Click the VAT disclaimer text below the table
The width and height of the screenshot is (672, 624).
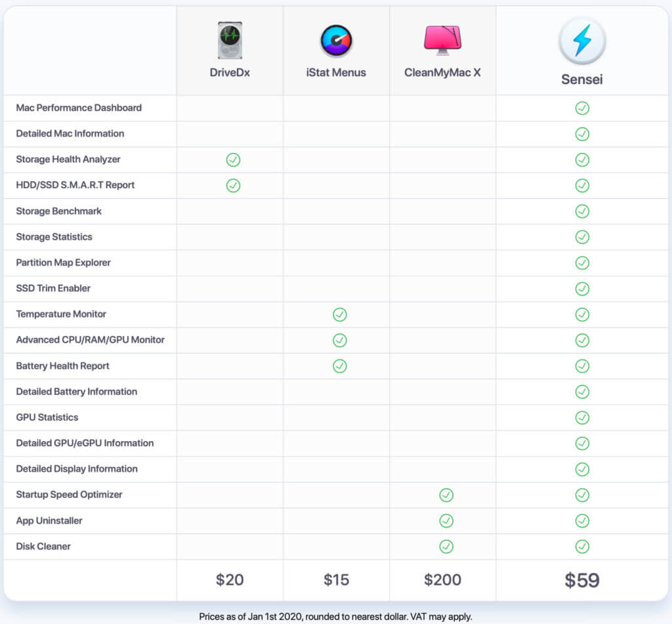336,617
